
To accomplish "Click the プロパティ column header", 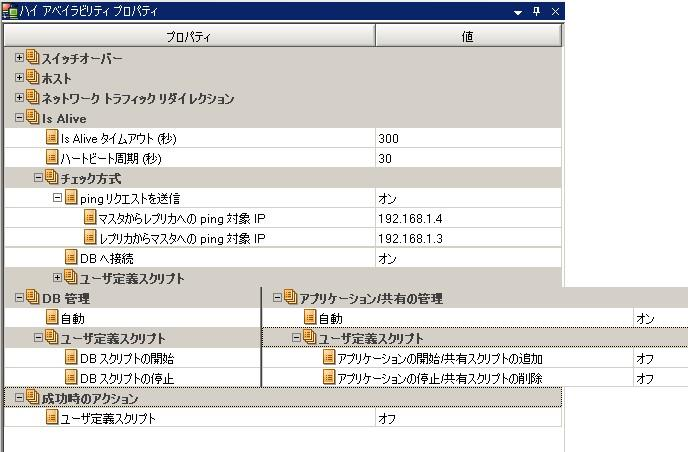I will [190, 36].
